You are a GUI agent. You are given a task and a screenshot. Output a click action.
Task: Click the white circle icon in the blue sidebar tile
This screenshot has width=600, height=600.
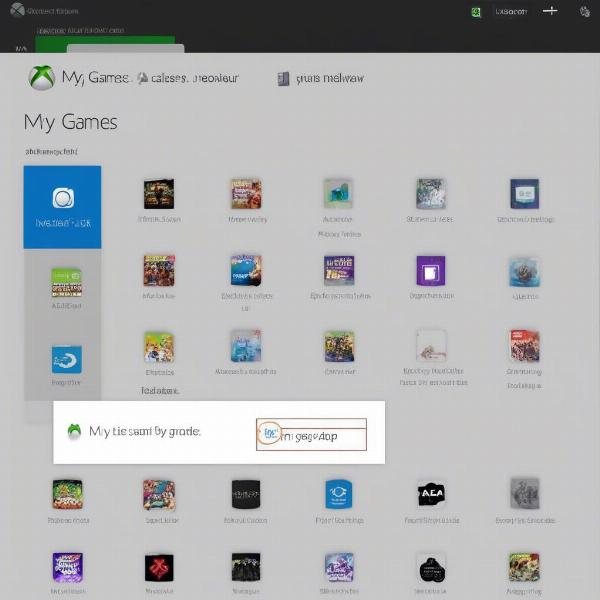pyautogui.click(x=63, y=198)
